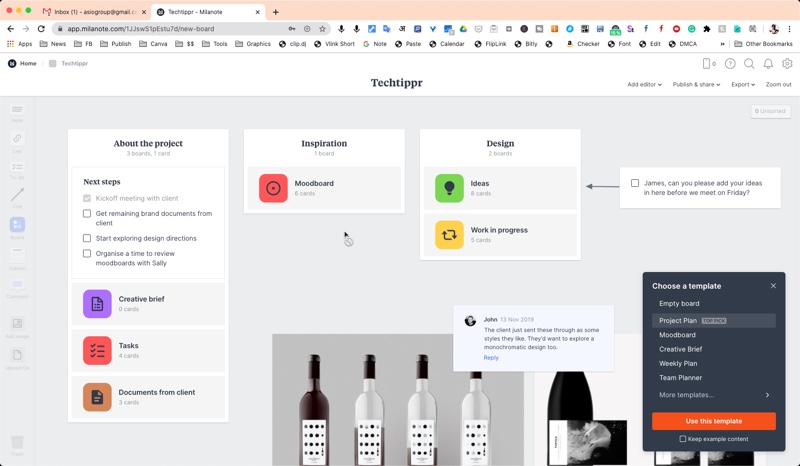Viewport: 800px width, 466px height.
Task: Reply to John's comment
Action: tap(491, 357)
